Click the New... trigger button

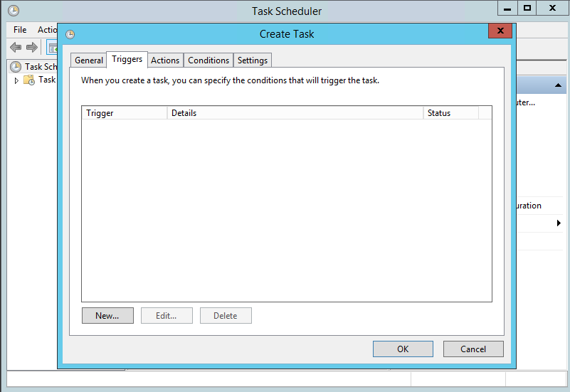(x=107, y=315)
